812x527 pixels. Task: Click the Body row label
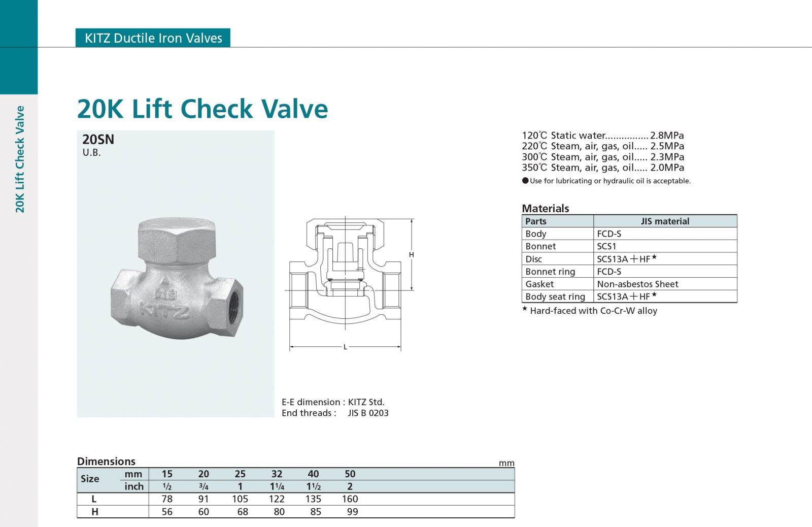pos(536,234)
